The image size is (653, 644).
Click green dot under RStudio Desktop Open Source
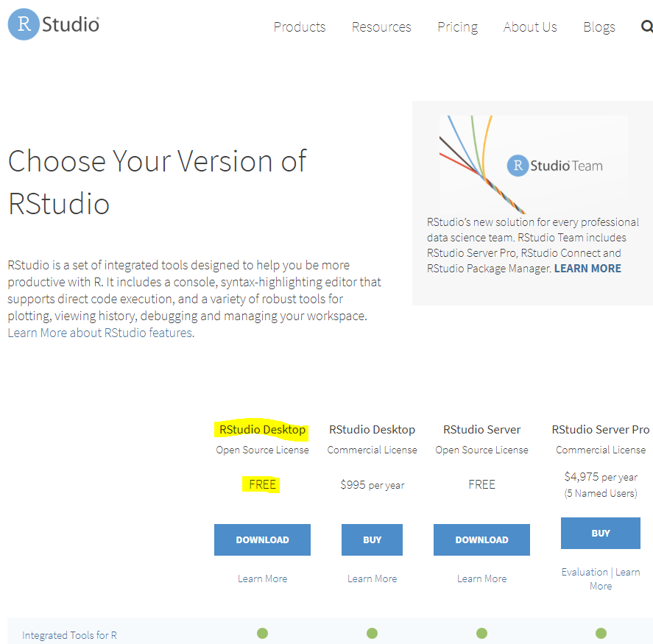click(x=262, y=633)
